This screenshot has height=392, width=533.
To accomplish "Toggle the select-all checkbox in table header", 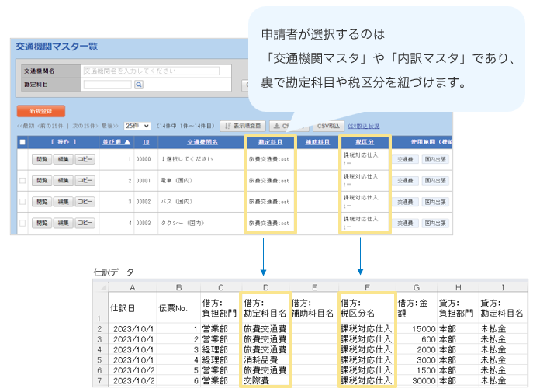I will (x=22, y=142).
